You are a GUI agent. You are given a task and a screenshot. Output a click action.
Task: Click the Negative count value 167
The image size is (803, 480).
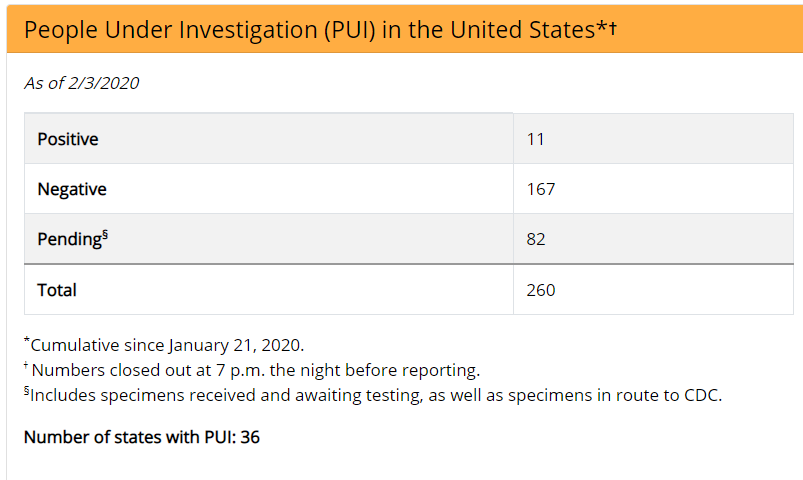540,189
